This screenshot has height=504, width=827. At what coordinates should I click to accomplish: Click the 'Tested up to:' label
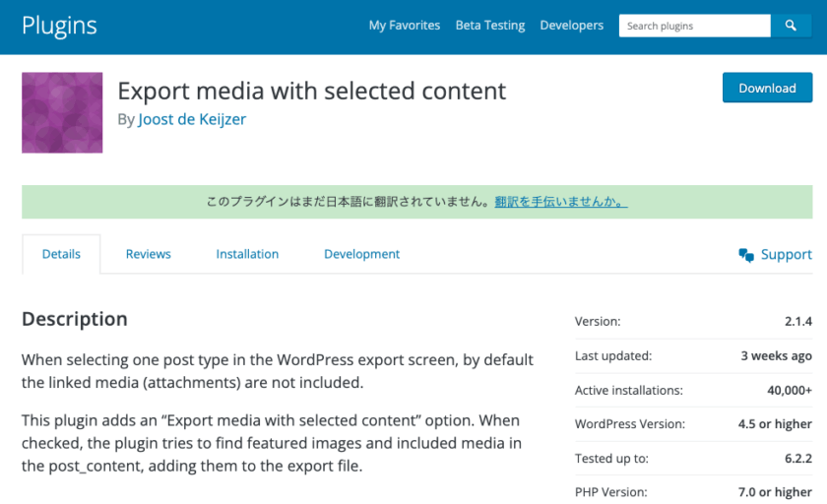point(611,459)
